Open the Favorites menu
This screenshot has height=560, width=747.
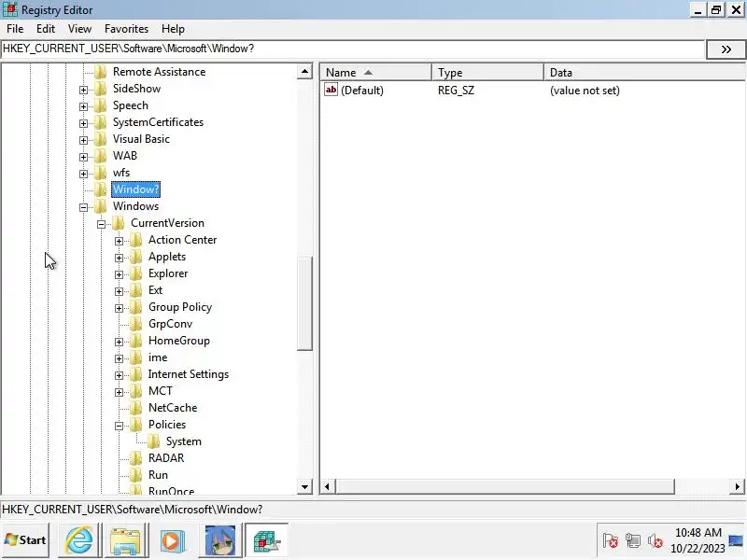126,29
